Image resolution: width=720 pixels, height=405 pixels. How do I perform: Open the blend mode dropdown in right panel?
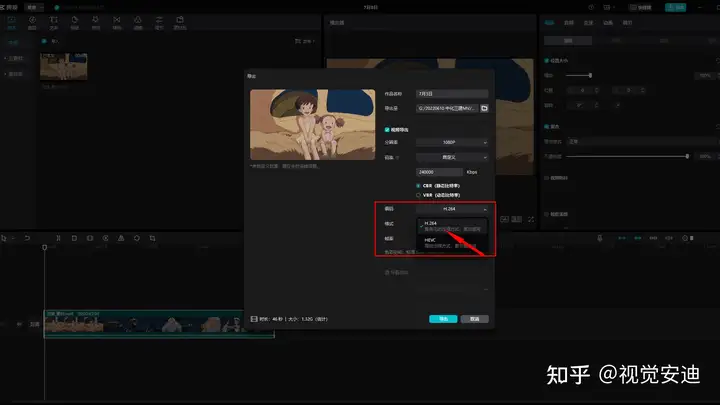(x=643, y=141)
